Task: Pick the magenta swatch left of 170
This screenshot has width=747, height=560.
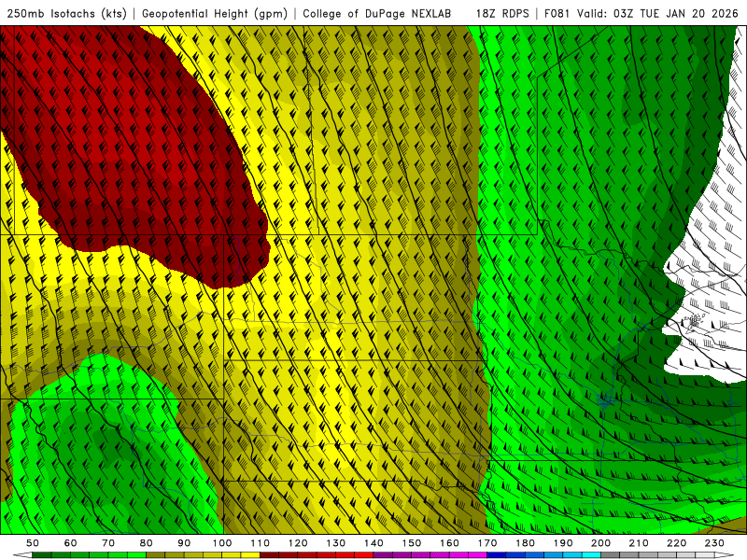Action: tap(478, 555)
